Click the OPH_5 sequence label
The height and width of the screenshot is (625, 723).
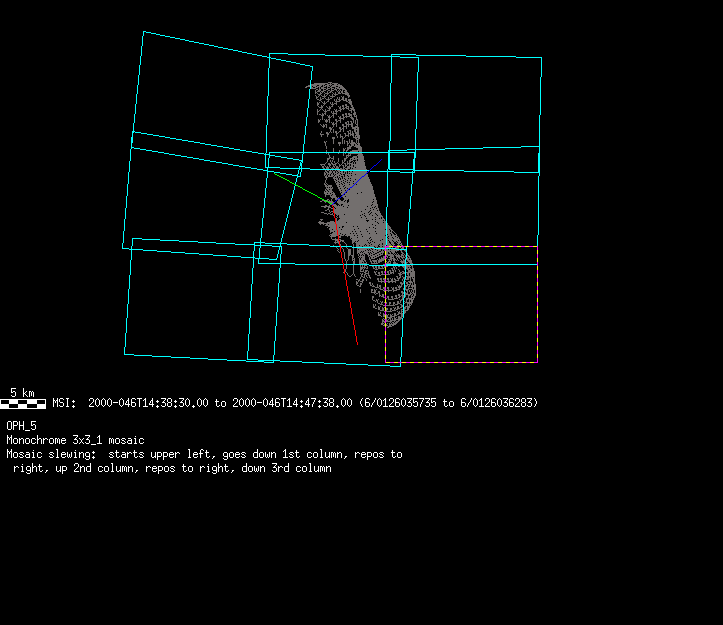tap(21, 426)
